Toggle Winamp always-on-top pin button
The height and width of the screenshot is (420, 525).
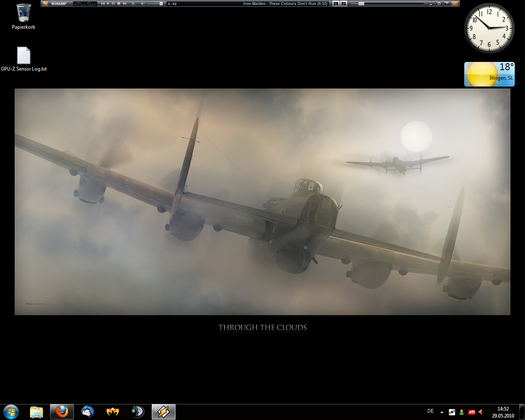pos(447,3)
